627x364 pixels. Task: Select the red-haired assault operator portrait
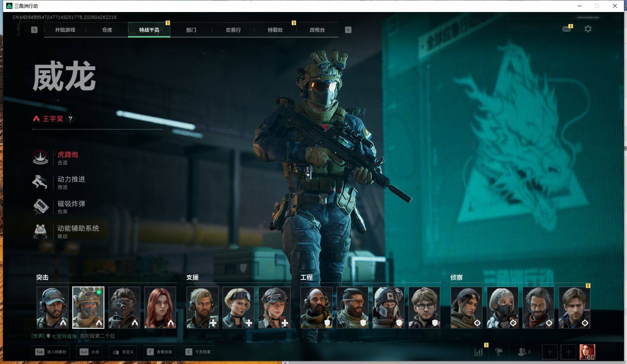160,307
